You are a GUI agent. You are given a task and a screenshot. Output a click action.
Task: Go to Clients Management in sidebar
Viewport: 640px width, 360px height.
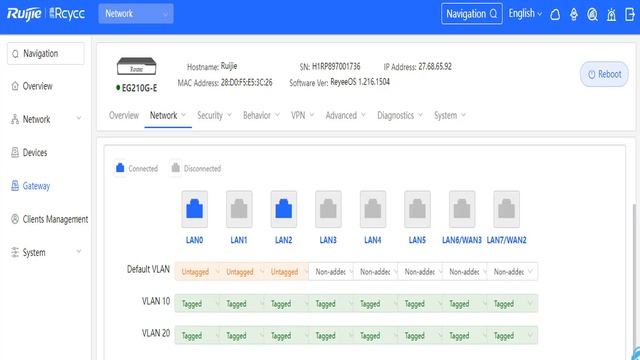coord(55,219)
